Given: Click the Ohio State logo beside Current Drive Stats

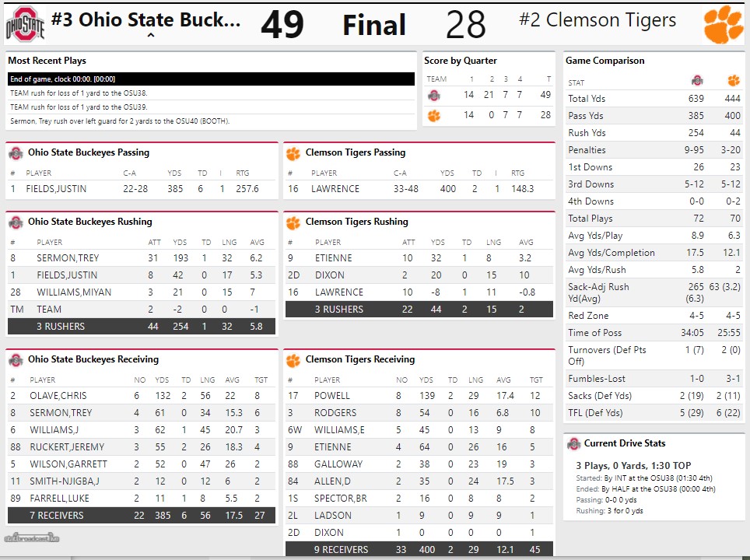Looking at the screenshot, I should [x=573, y=443].
